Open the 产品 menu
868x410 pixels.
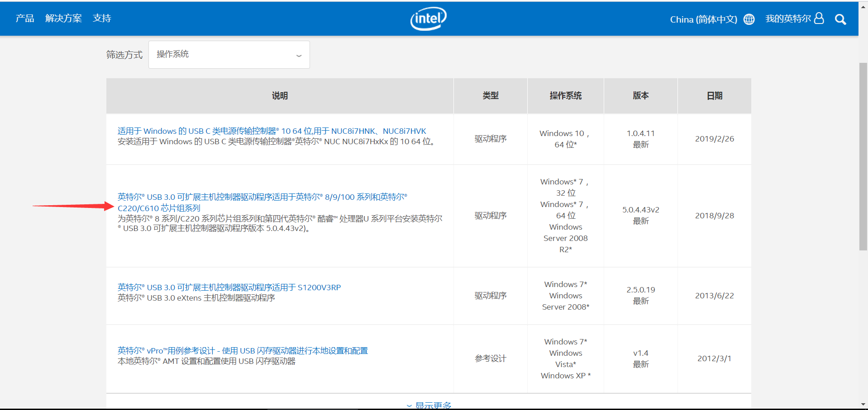pos(24,18)
